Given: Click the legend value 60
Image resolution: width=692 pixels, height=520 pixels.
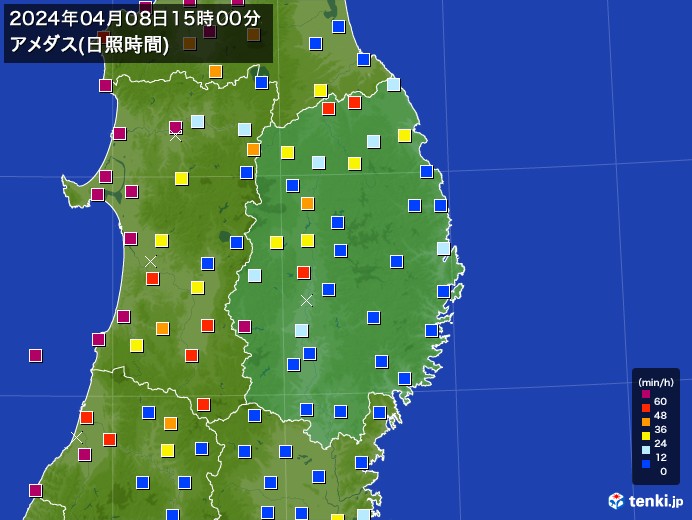Looking at the screenshot, I should pos(660,401).
